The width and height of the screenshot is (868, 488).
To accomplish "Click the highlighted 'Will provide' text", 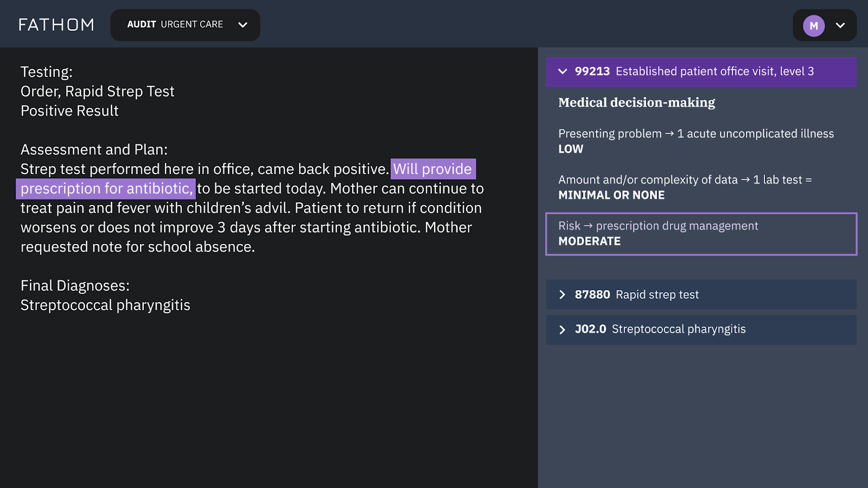I will pos(433,169).
